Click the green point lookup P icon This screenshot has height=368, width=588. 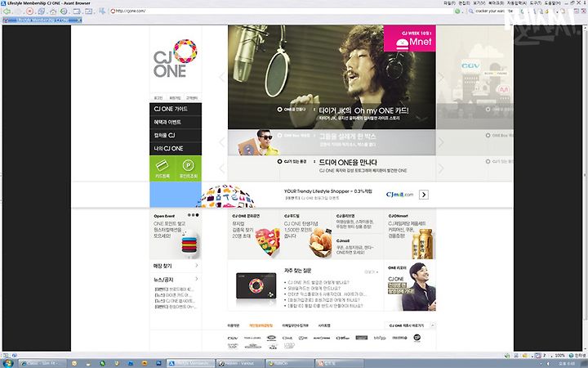(x=189, y=168)
